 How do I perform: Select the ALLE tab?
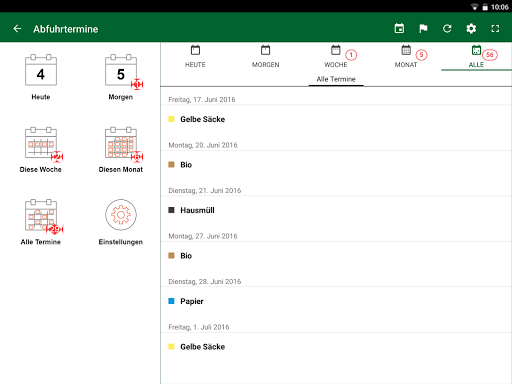477,57
